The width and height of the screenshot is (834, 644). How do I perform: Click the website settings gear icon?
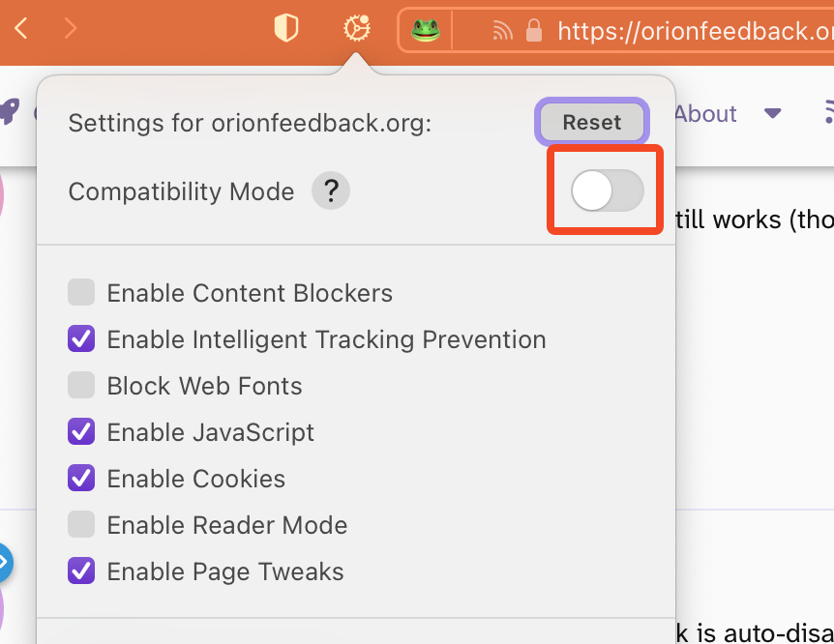click(x=356, y=30)
